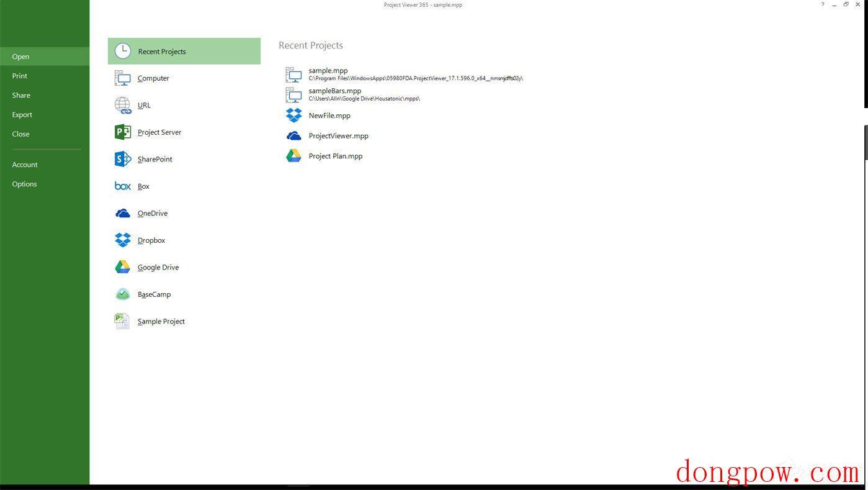The width and height of the screenshot is (868, 490).
Task: Choose the URL source label
Action: point(144,105)
